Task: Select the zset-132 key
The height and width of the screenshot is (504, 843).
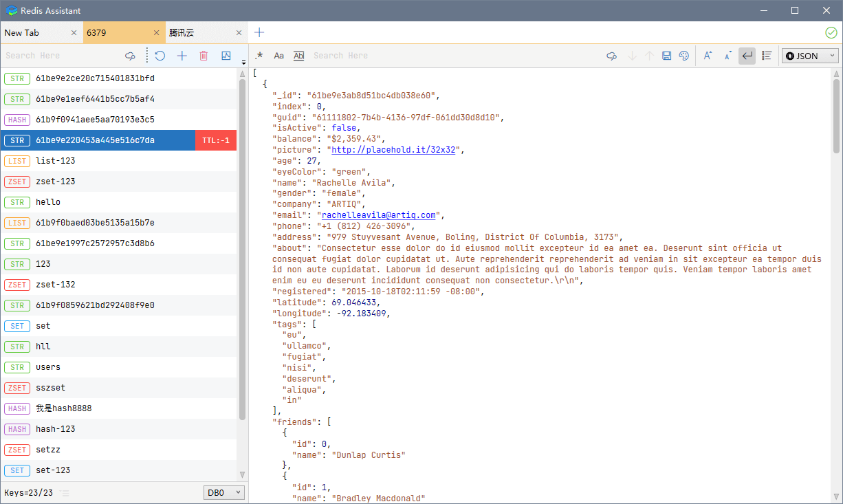Action: (x=118, y=285)
